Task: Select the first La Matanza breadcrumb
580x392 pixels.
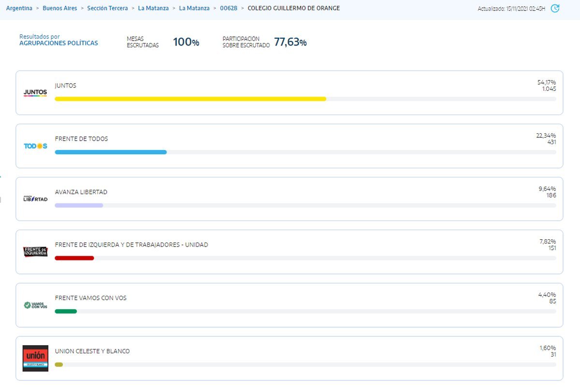Action: click(x=153, y=8)
